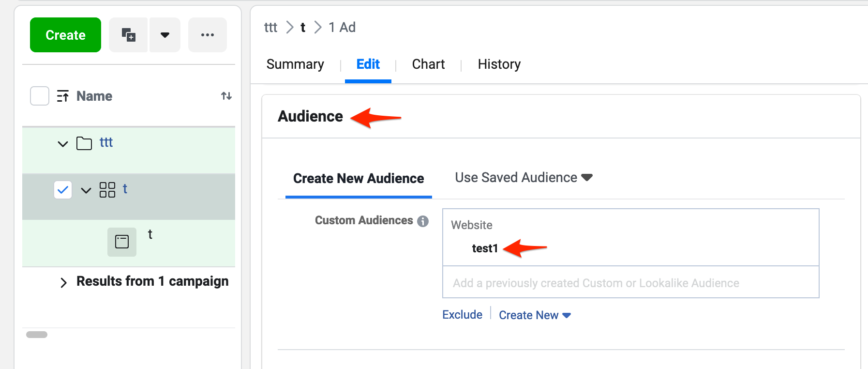This screenshot has height=369, width=868.
Task: Toggle the select-all checkbox by Name
Action: [40, 96]
